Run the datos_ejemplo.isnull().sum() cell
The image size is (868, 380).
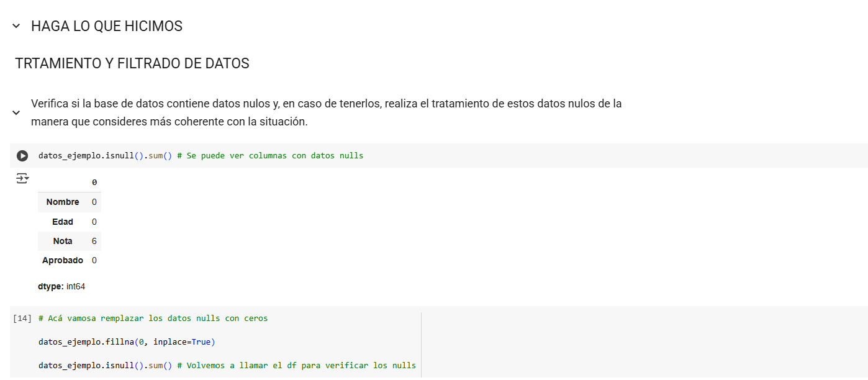[x=22, y=156]
